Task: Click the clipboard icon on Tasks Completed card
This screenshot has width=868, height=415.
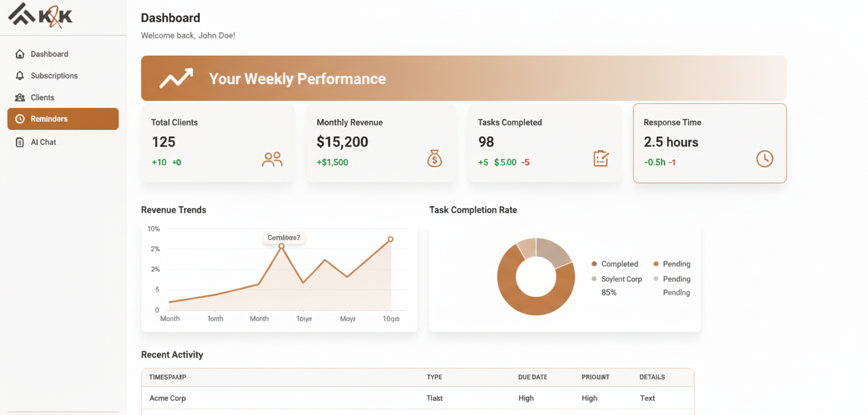Action: [x=601, y=159]
